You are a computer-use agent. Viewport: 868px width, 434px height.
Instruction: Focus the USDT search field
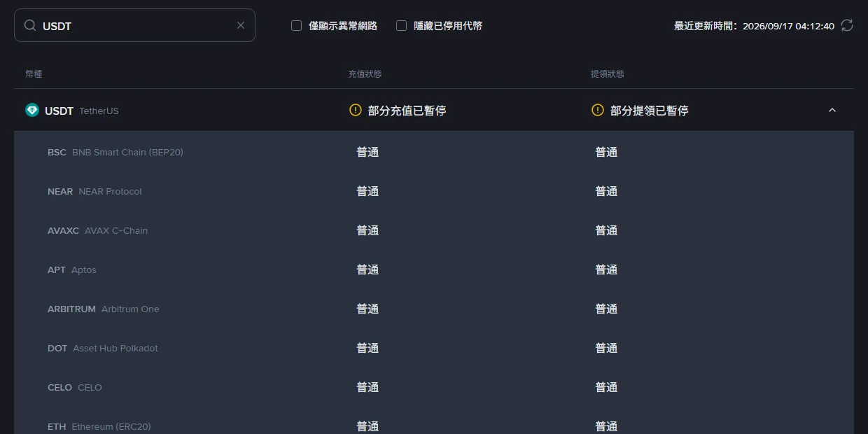(x=134, y=25)
